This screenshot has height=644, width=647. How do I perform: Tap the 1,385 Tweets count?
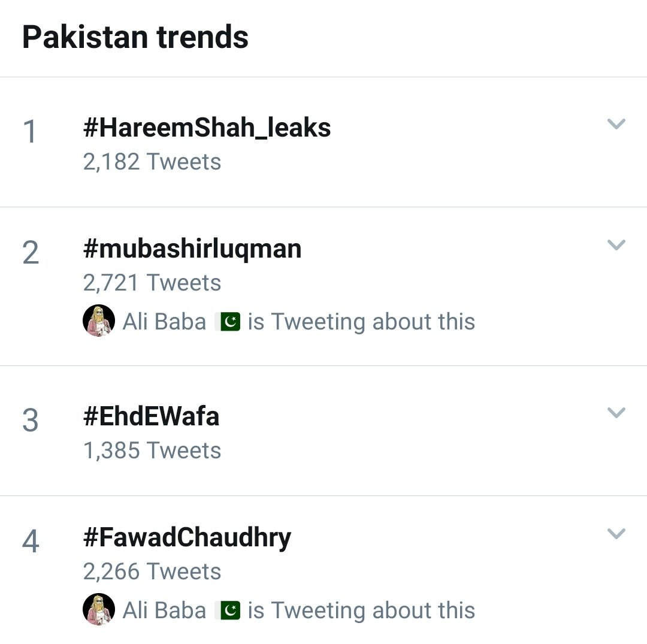[x=152, y=451]
